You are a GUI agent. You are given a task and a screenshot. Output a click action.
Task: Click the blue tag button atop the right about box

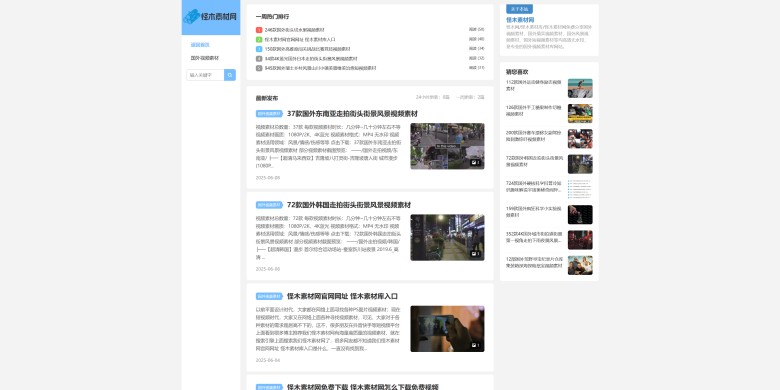point(519,9)
